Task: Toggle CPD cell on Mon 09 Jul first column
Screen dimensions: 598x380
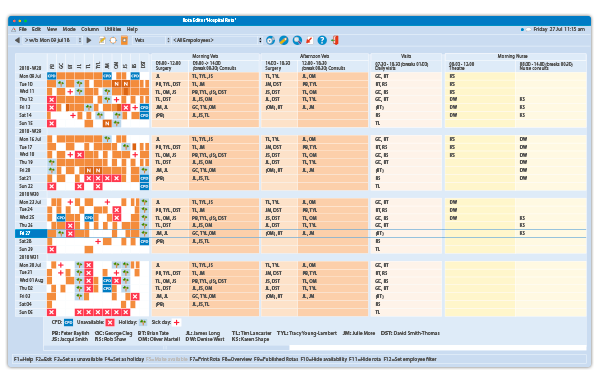Action: coord(51,76)
